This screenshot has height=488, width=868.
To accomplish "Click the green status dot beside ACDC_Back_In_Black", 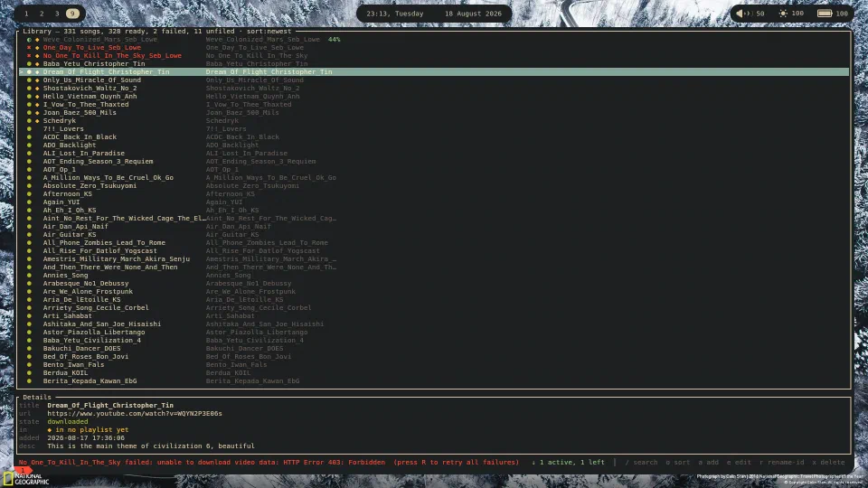I will [x=29, y=137].
